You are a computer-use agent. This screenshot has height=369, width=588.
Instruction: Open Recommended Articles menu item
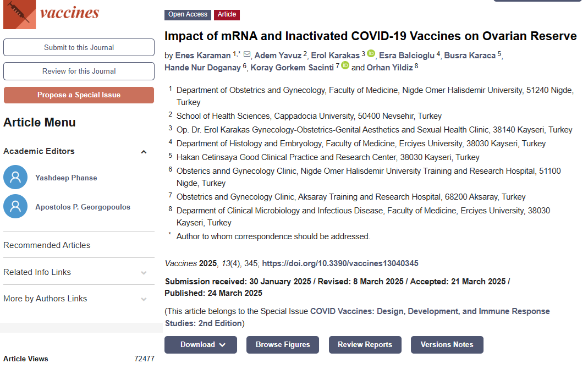[47, 245]
